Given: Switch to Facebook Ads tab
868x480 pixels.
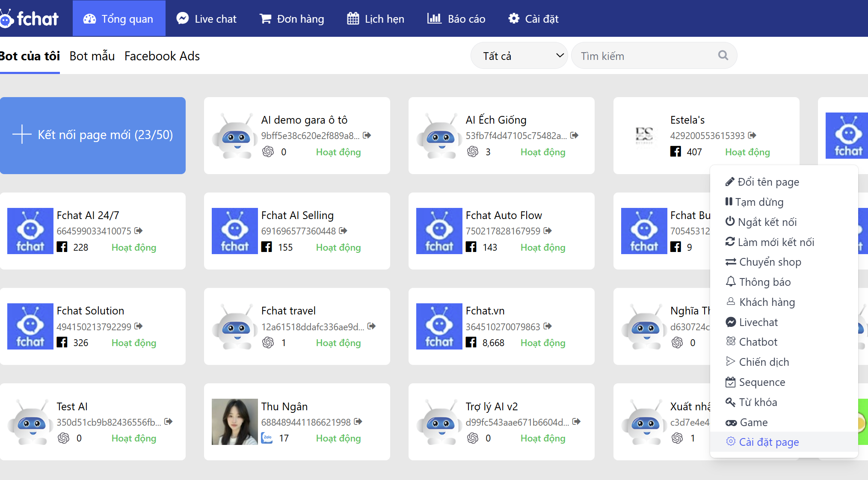Looking at the screenshot, I should click(162, 56).
